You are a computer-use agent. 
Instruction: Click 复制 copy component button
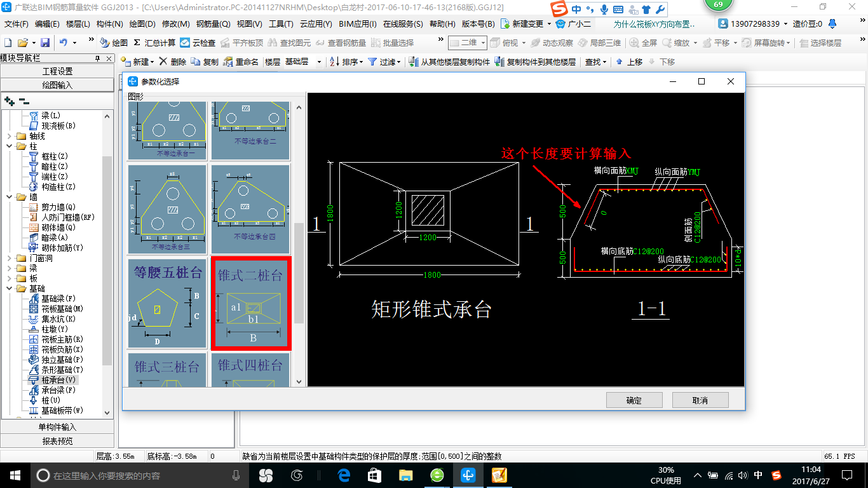[205, 62]
